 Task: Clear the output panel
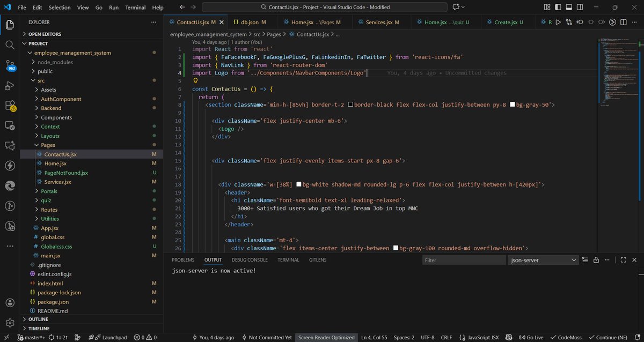(x=584, y=260)
